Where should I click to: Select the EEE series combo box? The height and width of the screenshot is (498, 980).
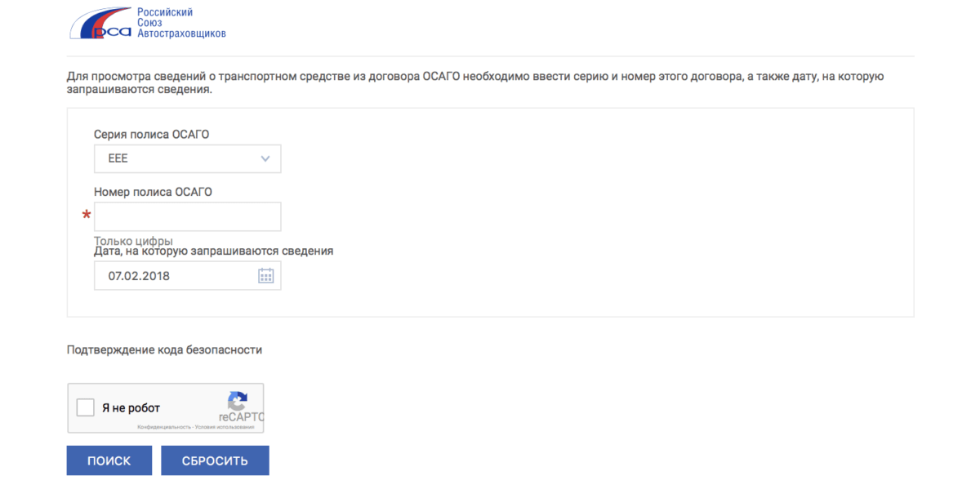pyautogui.click(x=188, y=159)
